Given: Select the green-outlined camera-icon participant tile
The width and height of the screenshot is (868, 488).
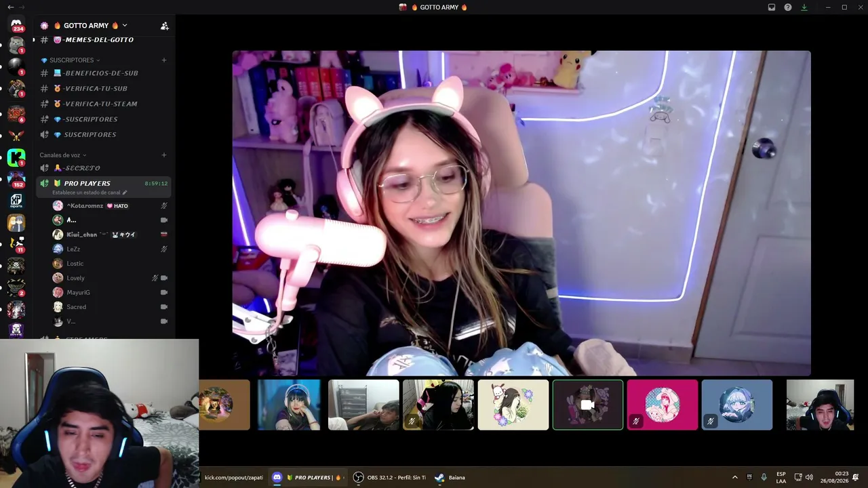Looking at the screenshot, I should [x=588, y=405].
